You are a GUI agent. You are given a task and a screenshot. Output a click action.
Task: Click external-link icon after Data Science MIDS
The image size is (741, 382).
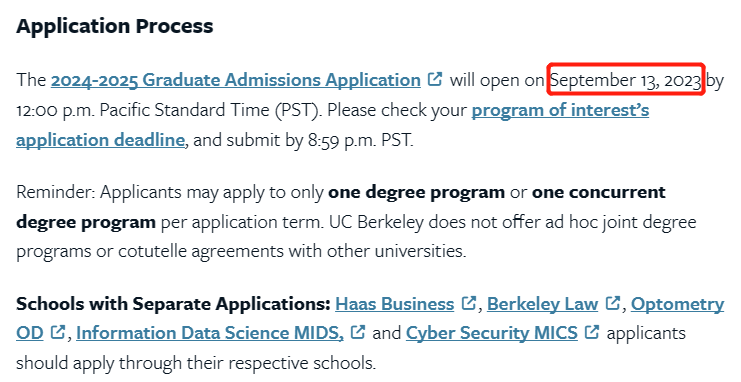358,332
